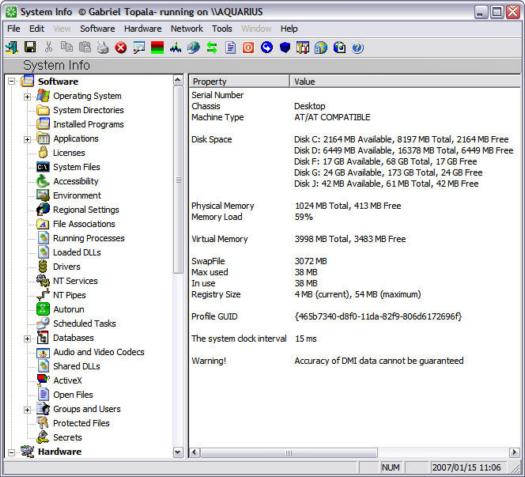Click the red and green bar toolbar icon

[157, 48]
